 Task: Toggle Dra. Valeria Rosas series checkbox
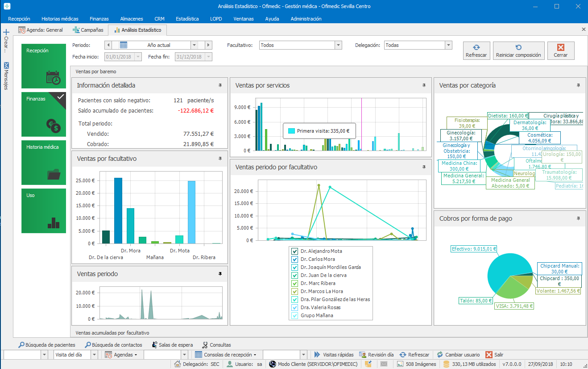click(x=294, y=307)
